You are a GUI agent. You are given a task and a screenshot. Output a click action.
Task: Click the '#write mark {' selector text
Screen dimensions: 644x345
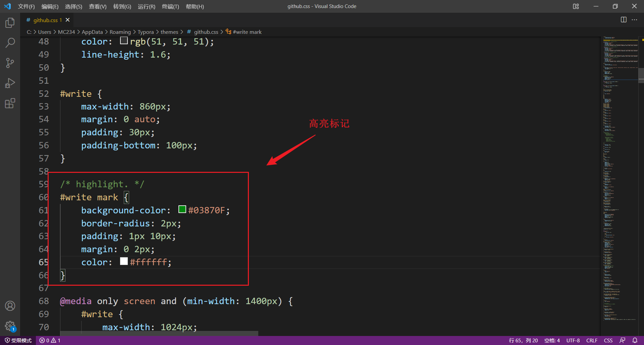click(x=95, y=197)
